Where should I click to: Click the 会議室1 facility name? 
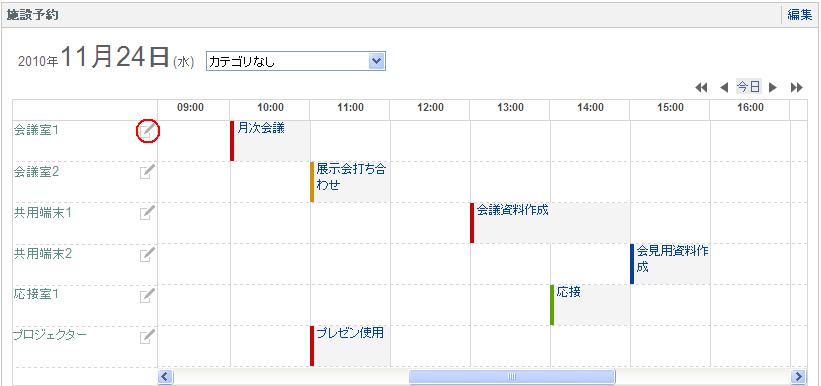pyautogui.click(x=36, y=130)
